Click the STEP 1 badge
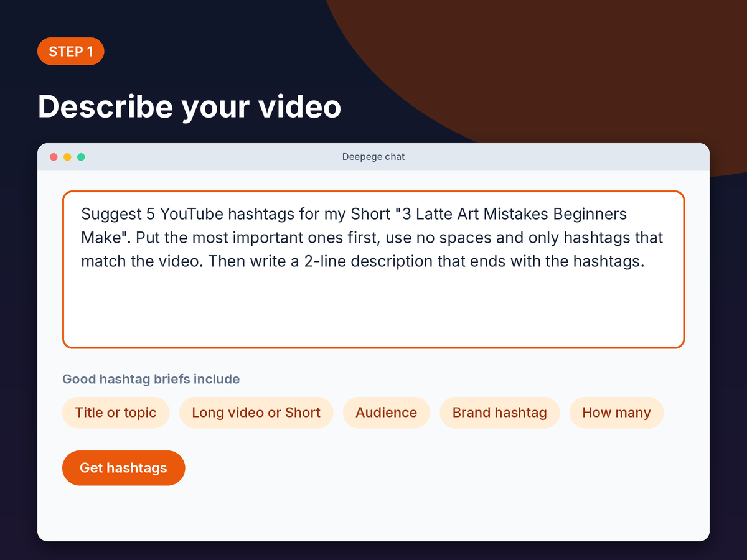This screenshot has width=747, height=560. coord(71,52)
